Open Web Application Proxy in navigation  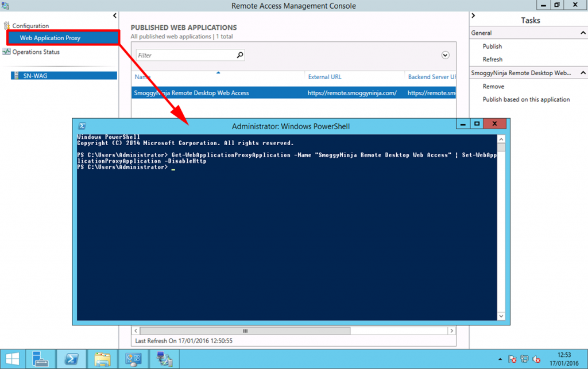point(63,38)
